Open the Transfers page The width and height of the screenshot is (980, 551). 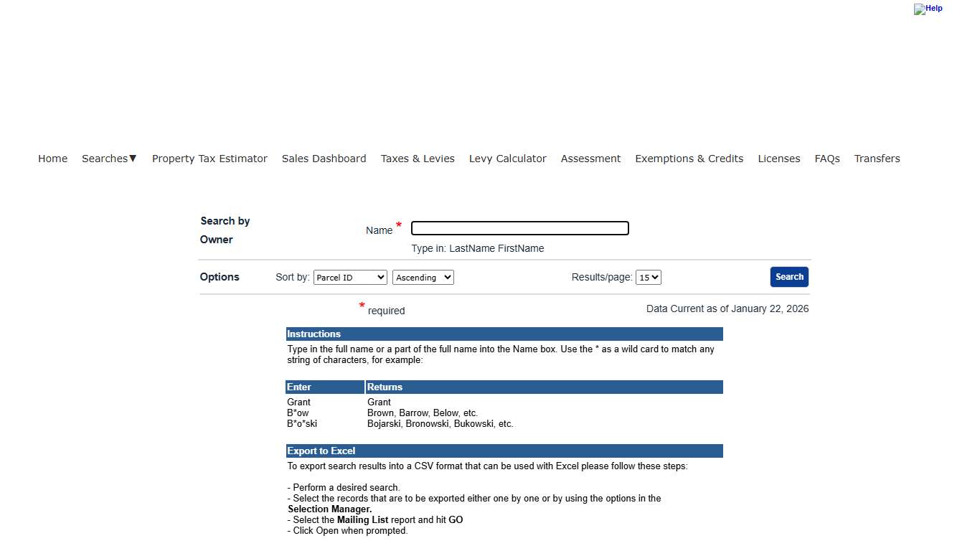[x=877, y=159]
